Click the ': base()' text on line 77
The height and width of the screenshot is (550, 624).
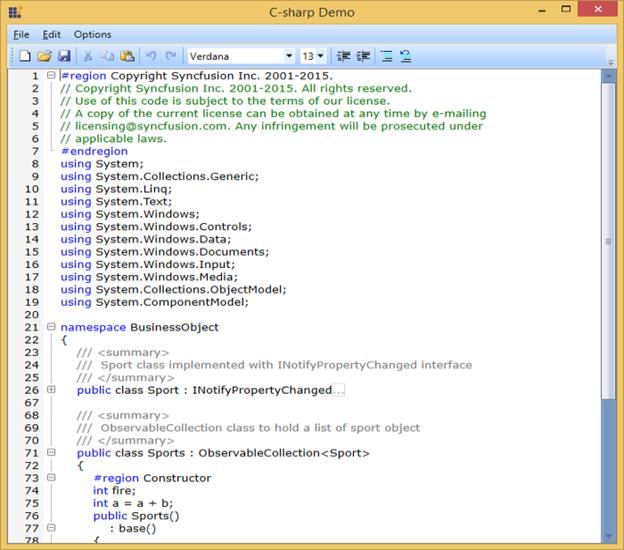pos(133,529)
